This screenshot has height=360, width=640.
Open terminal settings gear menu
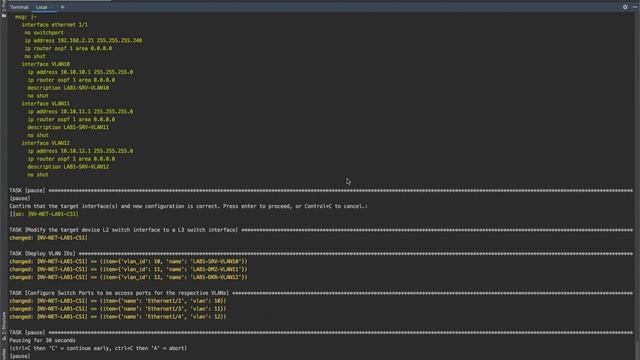pyautogui.click(x=625, y=7)
